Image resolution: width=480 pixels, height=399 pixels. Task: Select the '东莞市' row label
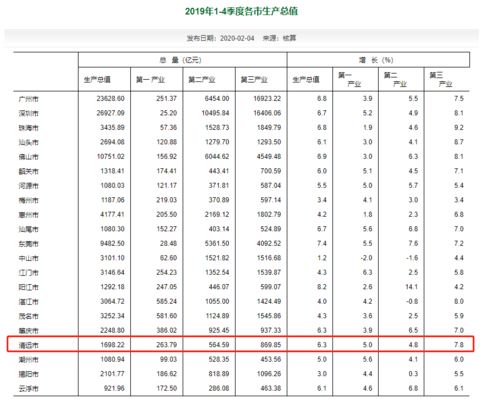(29, 244)
